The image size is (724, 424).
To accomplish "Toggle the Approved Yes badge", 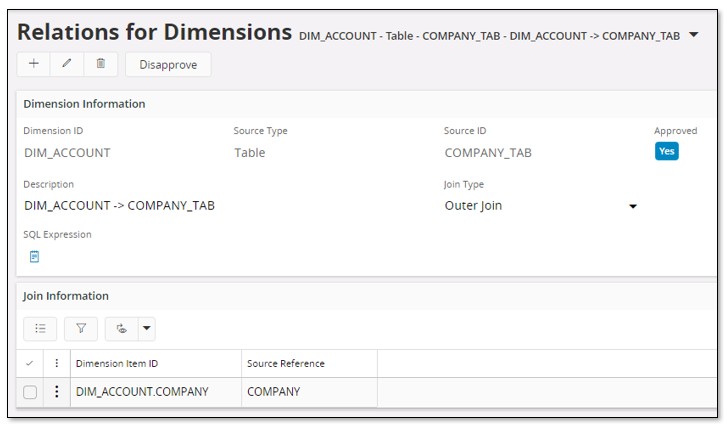I will coord(667,151).
